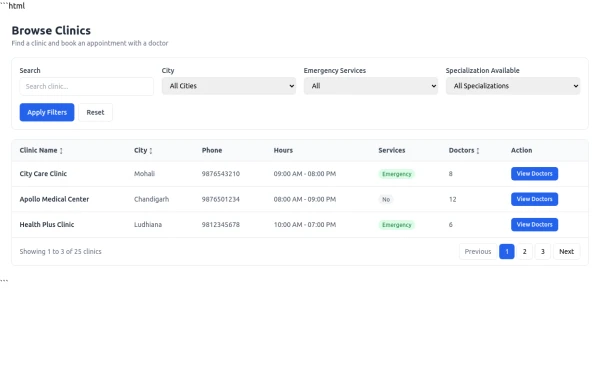Click the Apply Filters button
The width and height of the screenshot is (600, 384).
(47, 112)
